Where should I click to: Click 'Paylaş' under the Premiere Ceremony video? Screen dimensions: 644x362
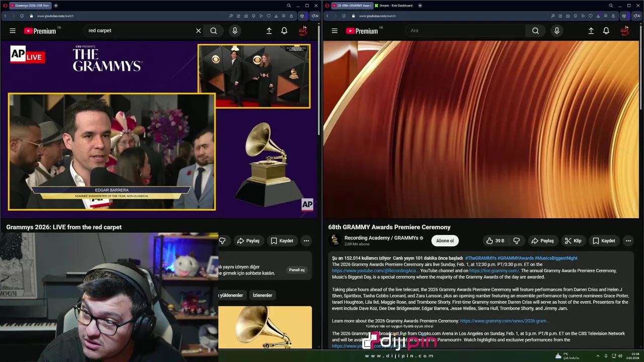(x=543, y=241)
